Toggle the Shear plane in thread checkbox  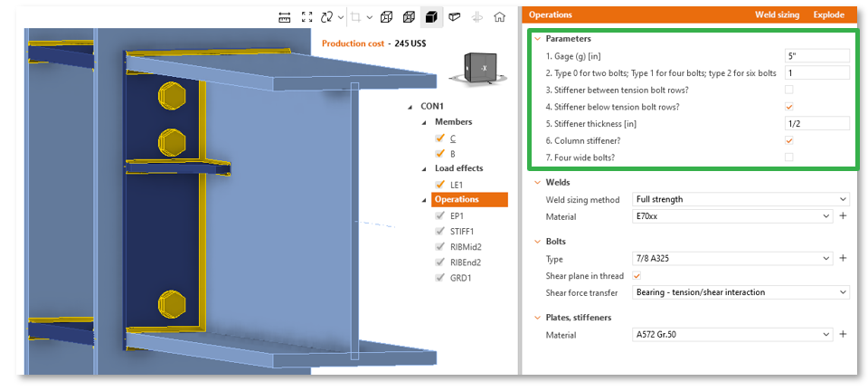[x=637, y=275]
